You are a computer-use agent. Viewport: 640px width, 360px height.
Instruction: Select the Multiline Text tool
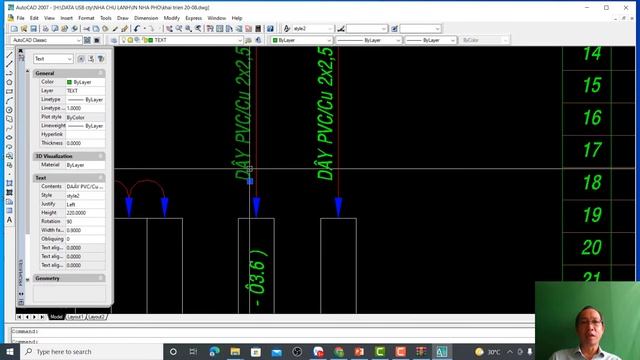coord(9,220)
